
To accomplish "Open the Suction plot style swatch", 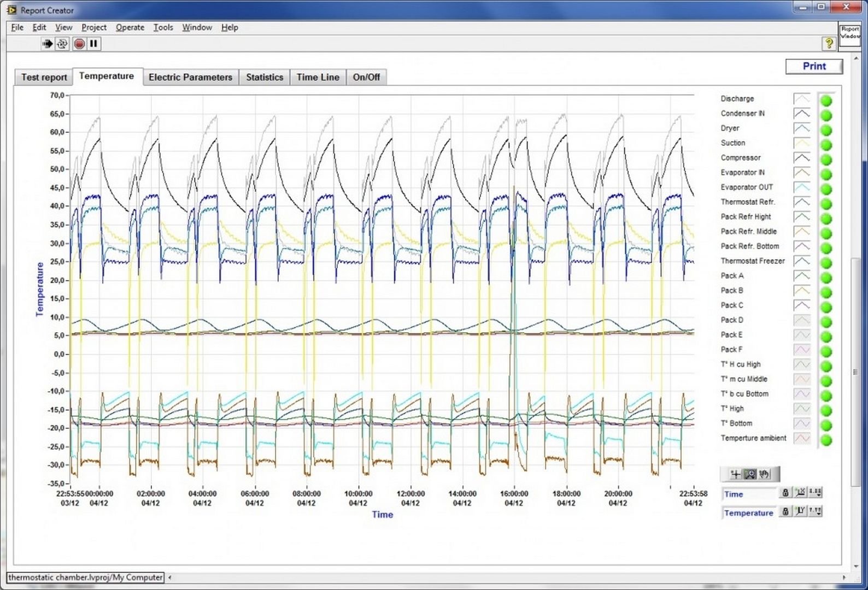I will coord(802,143).
